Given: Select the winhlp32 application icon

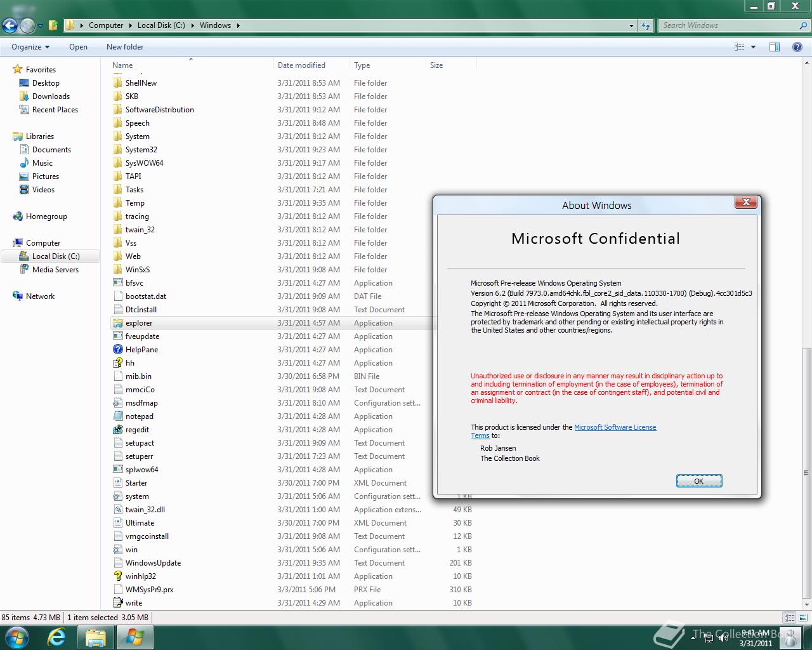Looking at the screenshot, I should point(117,576).
